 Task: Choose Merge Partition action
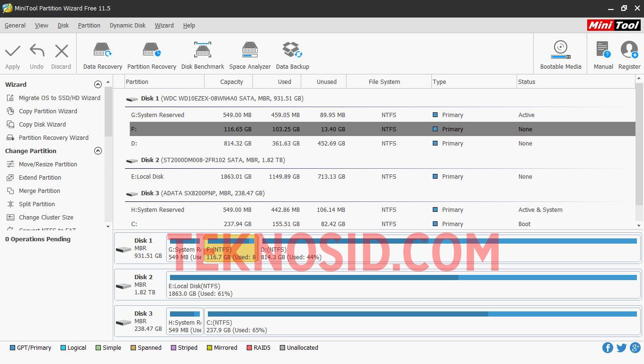tap(39, 191)
